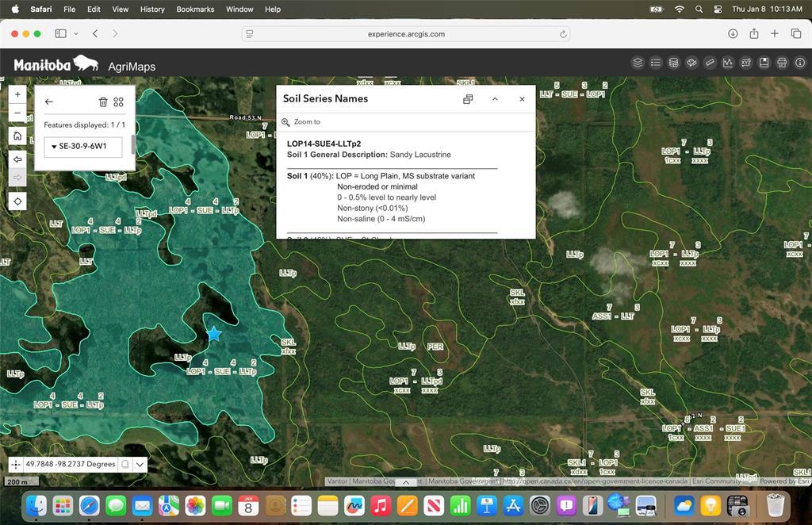Open the coordinate format dropdown
This screenshot has width=812, height=525.
[140, 465]
